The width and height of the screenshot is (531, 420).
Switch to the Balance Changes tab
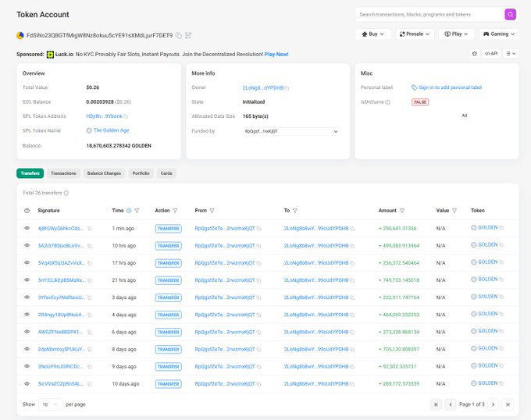point(104,173)
